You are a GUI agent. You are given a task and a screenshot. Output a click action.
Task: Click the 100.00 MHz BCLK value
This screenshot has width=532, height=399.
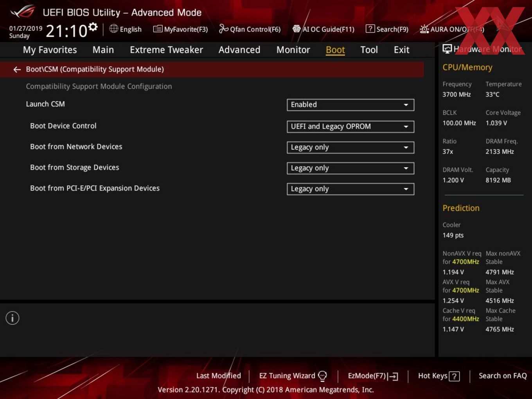[x=459, y=123]
